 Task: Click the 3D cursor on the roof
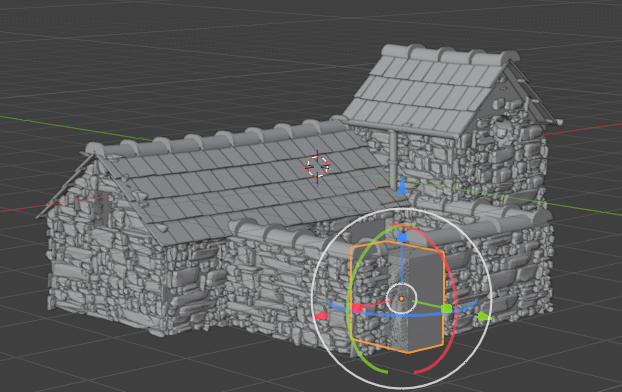(317, 167)
